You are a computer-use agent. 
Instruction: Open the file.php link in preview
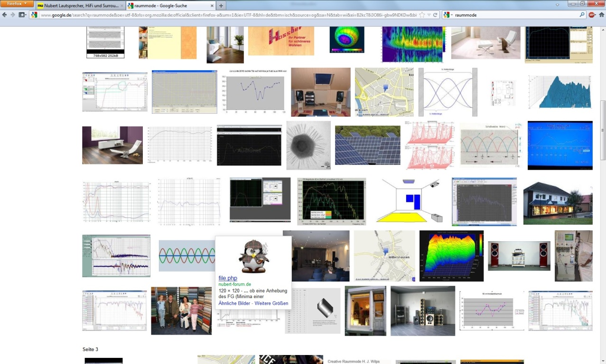227,278
